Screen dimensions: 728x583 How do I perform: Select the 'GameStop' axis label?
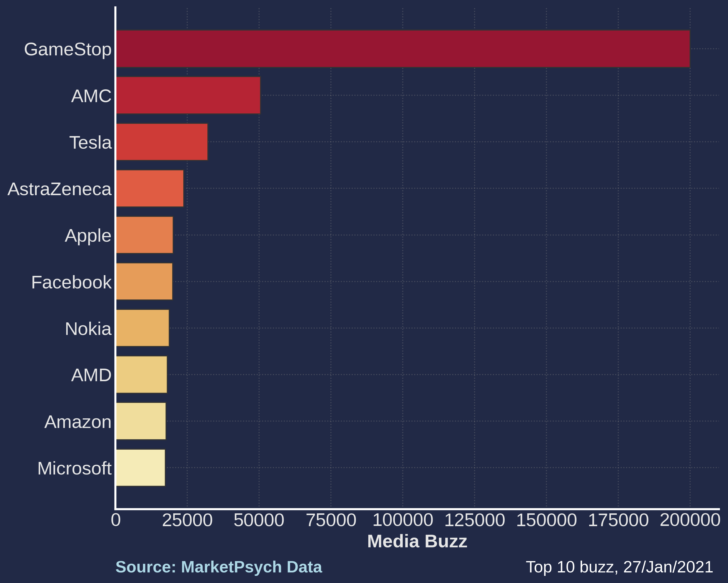[67, 50]
